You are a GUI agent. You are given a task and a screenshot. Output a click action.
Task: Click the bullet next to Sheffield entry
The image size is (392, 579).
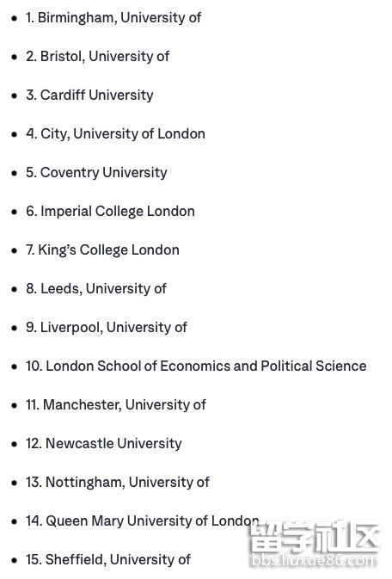pos(15,561)
